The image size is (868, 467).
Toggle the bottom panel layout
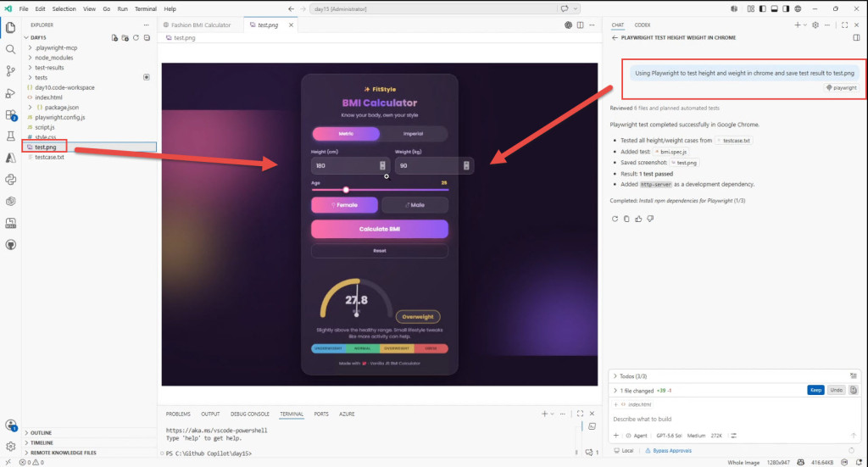point(774,8)
